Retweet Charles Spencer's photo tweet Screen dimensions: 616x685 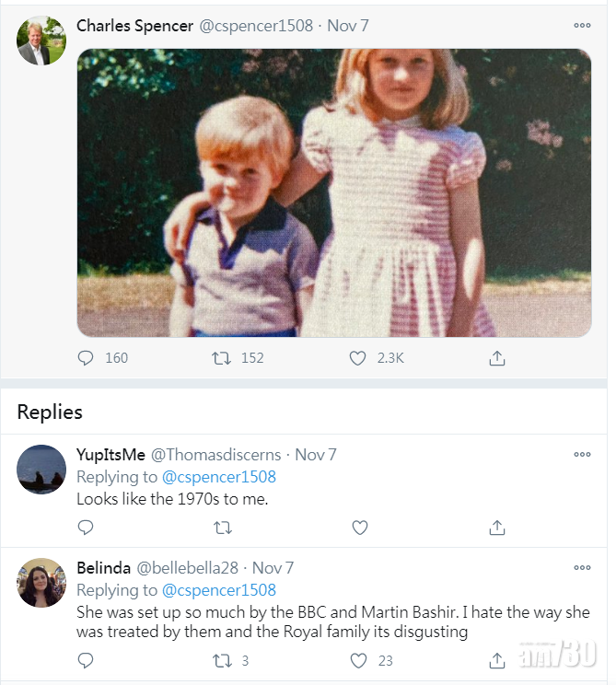pyautogui.click(x=221, y=358)
